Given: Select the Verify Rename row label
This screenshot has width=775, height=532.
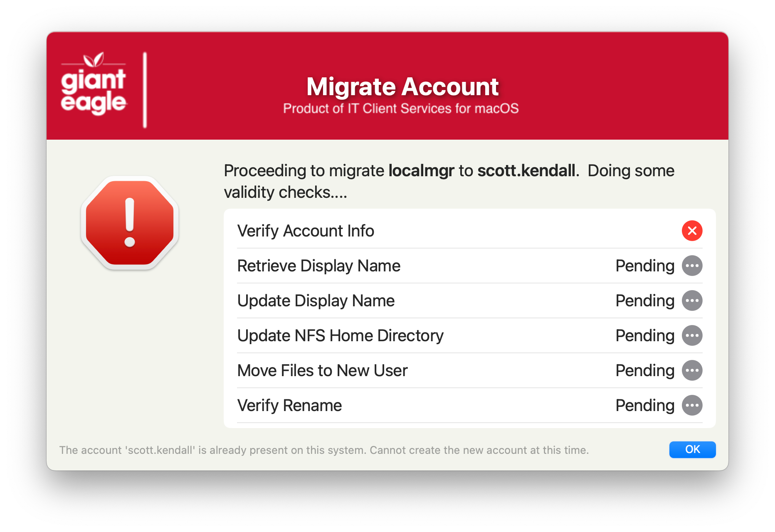Looking at the screenshot, I should [289, 406].
